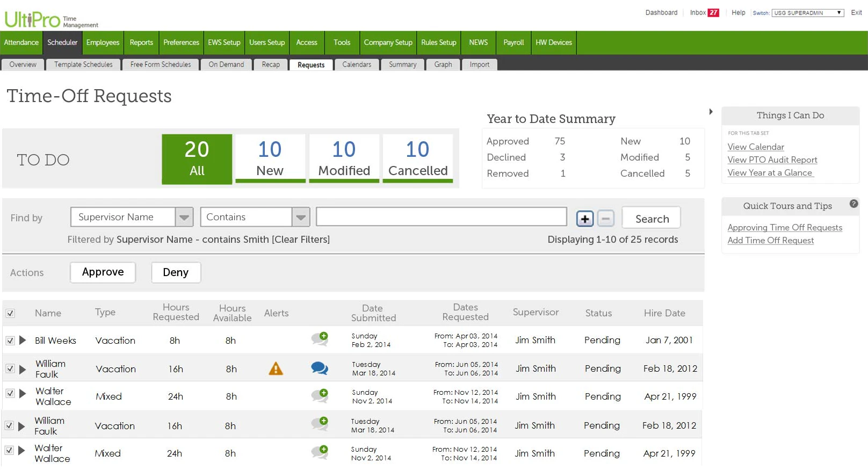868x470 pixels.
Task: Open the Contains operator dropdown
Action: click(x=255, y=217)
